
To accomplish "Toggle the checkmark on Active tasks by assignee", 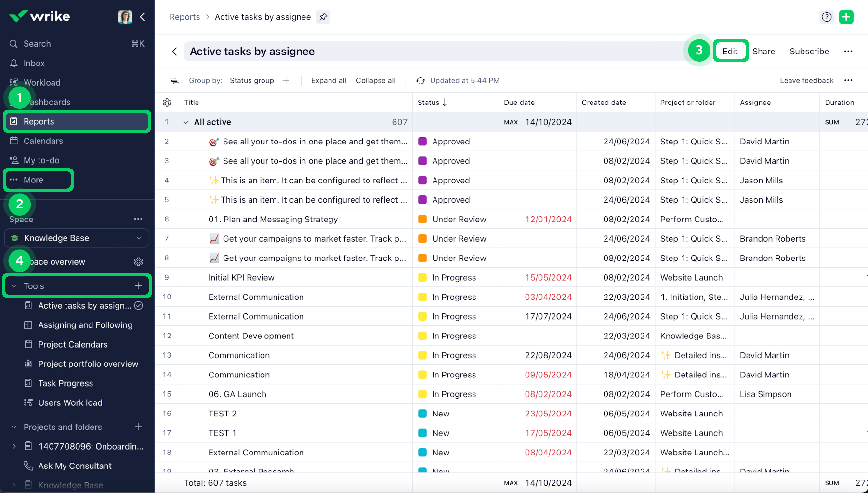I will click(x=139, y=306).
